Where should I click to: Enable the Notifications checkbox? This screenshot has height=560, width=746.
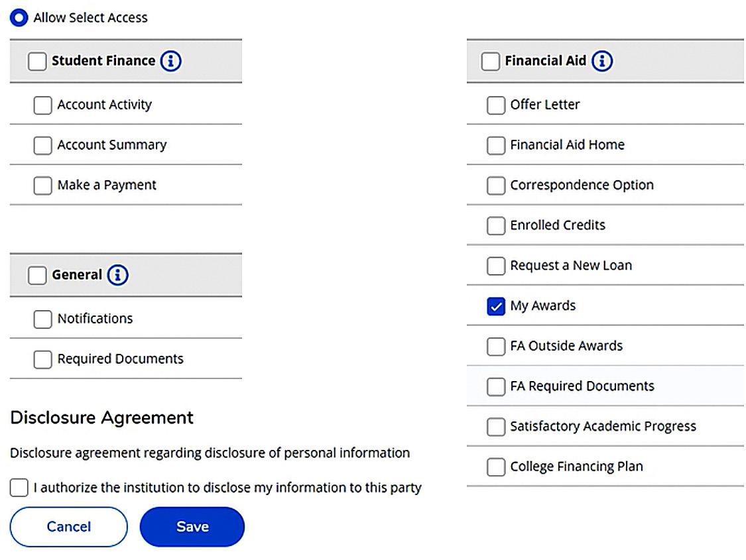click(42, 319)
